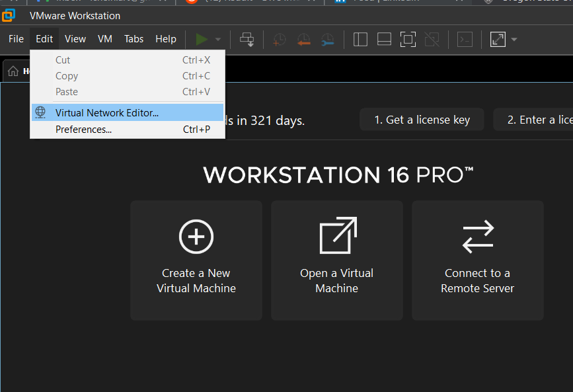
Task: Click Create a New Virtual Machine tile
Action: tap(196, 260)
